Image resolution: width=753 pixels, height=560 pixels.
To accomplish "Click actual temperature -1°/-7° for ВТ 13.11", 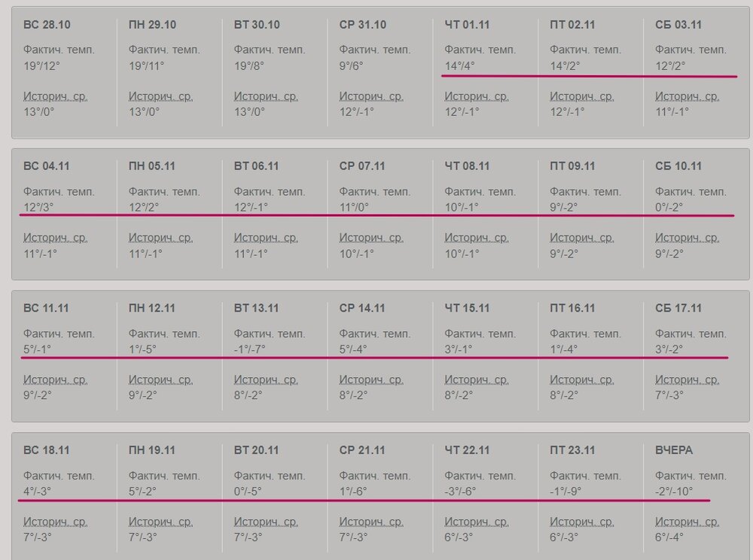I will tap(249, 349).
